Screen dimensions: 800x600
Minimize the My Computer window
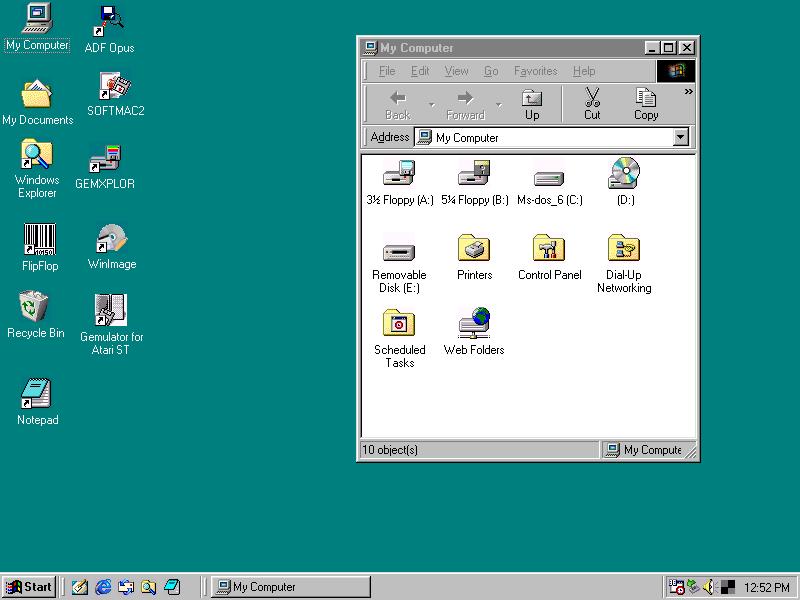coord(653,48)
